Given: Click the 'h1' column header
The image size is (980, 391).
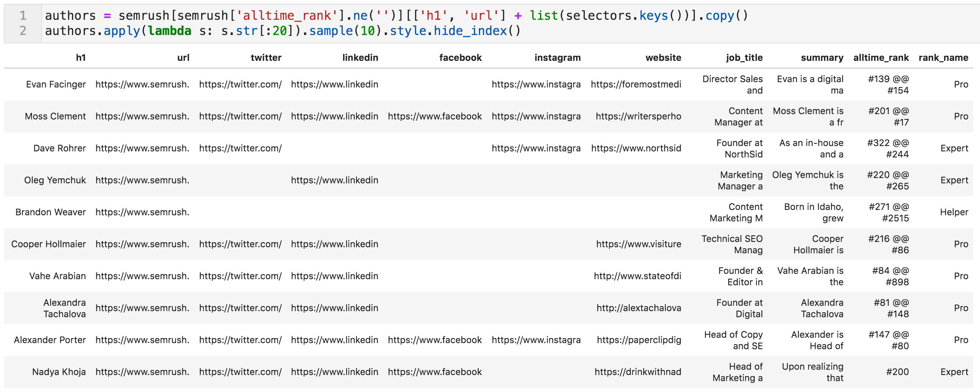Looking at the screenshot, I should [81, 58].
